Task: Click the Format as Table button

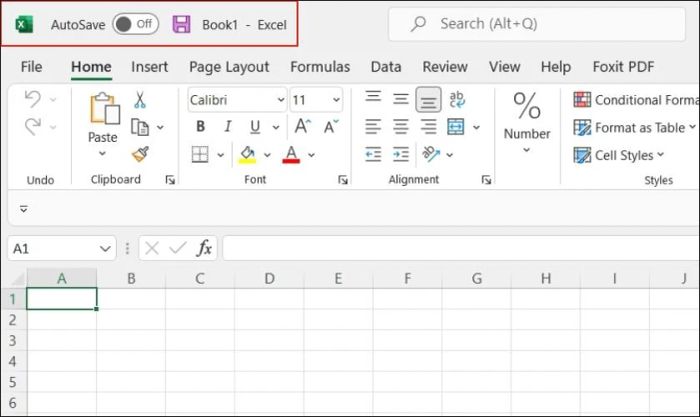Action: click(x=632, y=127)
